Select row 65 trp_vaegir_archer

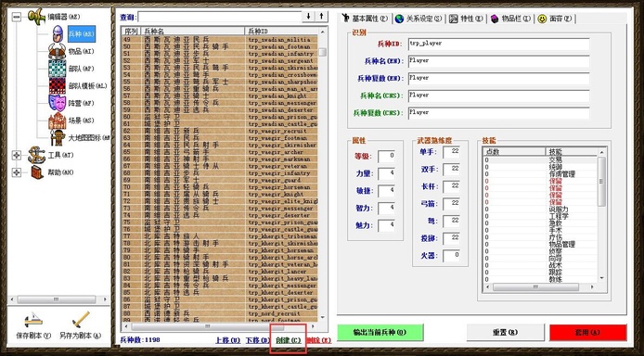[x=219, y=152]
